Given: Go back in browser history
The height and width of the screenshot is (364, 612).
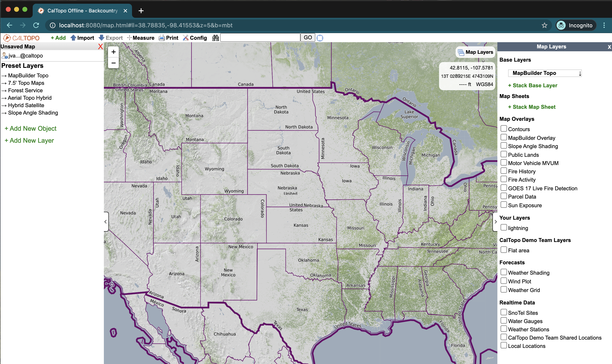Looking at the screenshot, I should tap(10, 25).
